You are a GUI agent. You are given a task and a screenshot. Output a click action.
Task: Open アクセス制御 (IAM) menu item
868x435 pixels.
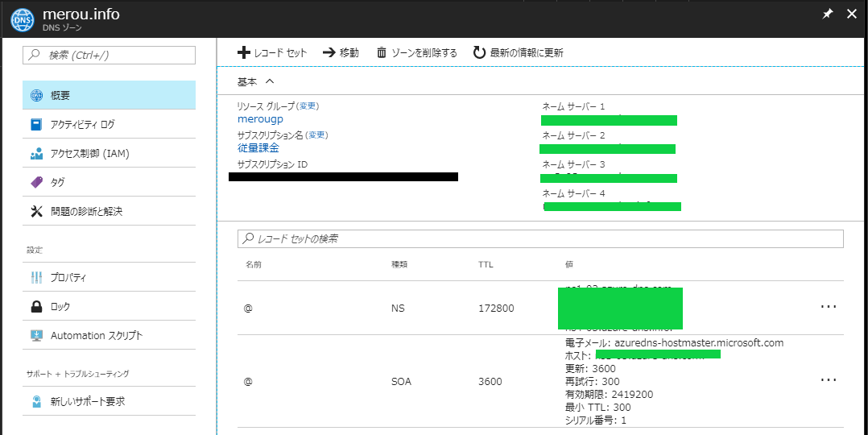109,154
